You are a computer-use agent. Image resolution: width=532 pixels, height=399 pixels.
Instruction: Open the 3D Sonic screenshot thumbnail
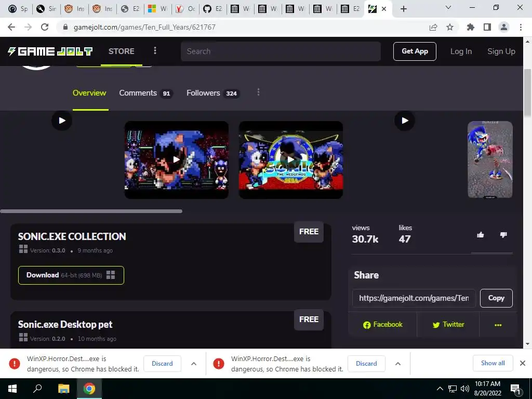click(x=490, y=159)
